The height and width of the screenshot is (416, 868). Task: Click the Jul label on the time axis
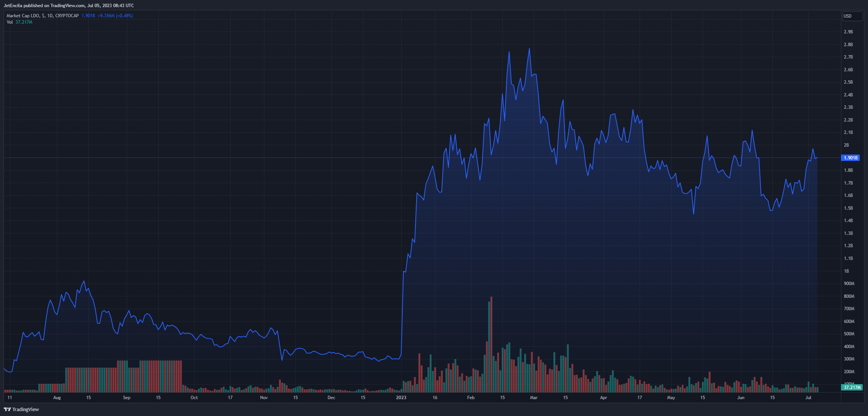point(808,398)
